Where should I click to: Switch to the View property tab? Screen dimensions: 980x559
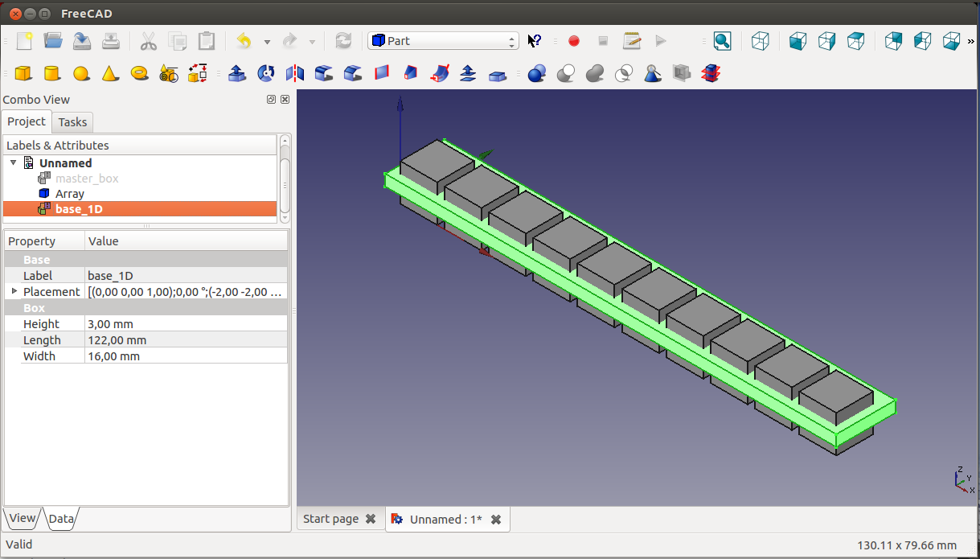tap(23, 518)
